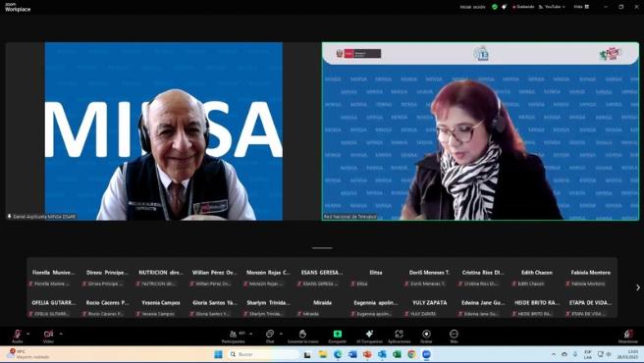
Task: Open the Chat panel
Action: pos(270,337)
